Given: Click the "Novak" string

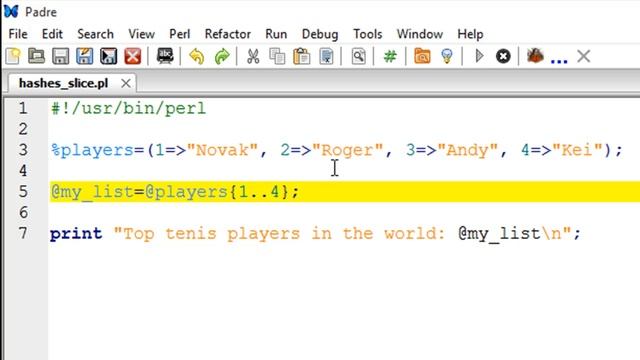Looking at the screenshot, I should pos(222,150).
